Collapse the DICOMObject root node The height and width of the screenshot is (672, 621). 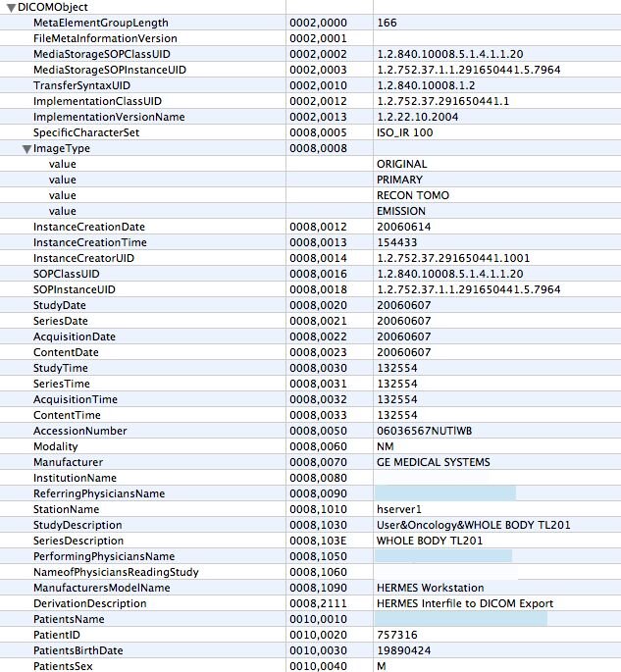11,8
